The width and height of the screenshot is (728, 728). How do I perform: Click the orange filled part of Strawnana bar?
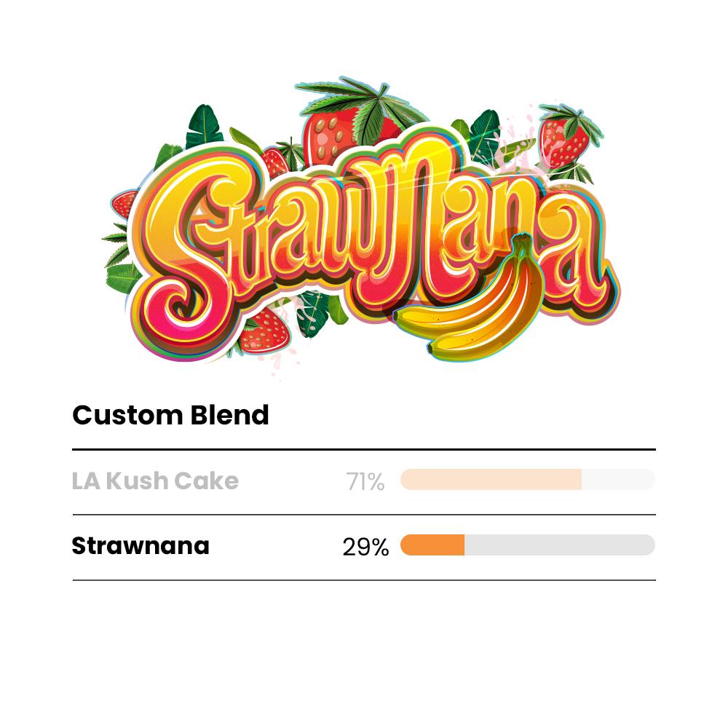(432, 545)
